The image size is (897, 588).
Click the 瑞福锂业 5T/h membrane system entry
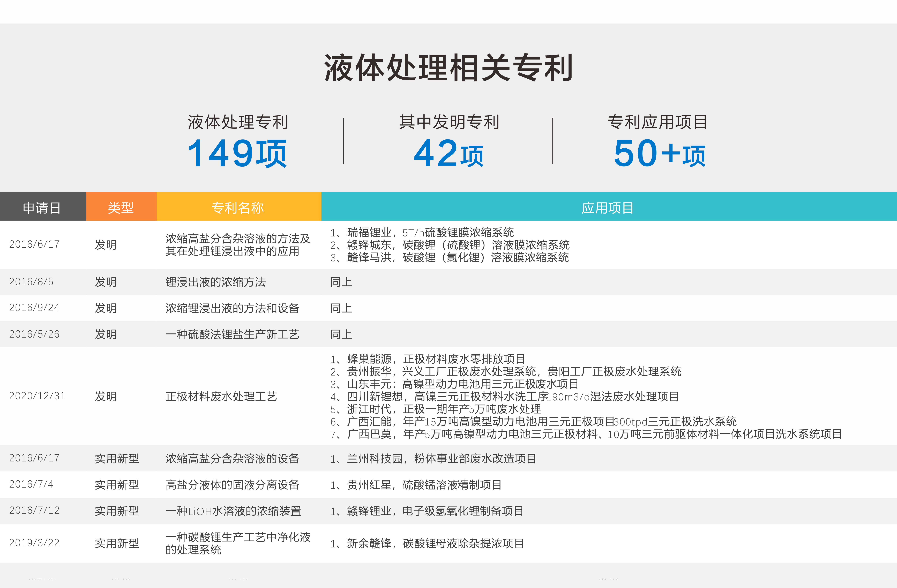[x=422, y=232]
